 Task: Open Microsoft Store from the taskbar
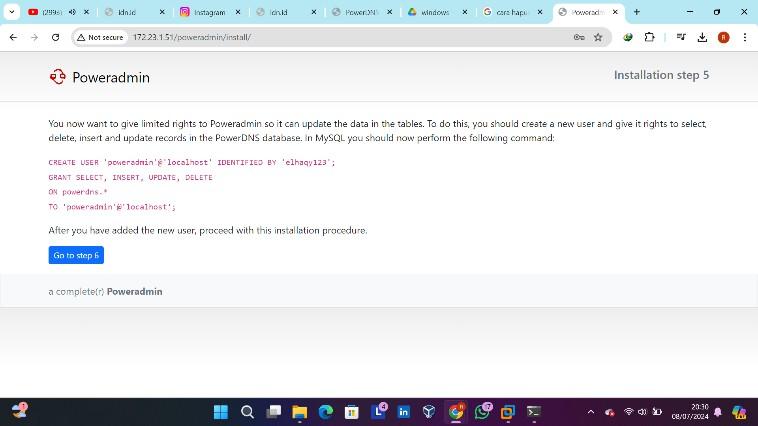352,412
